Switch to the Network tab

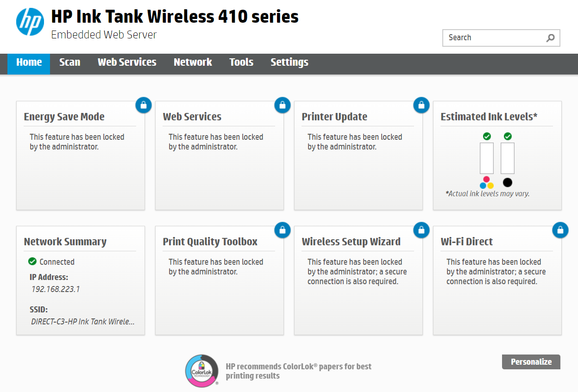point(193,62)
